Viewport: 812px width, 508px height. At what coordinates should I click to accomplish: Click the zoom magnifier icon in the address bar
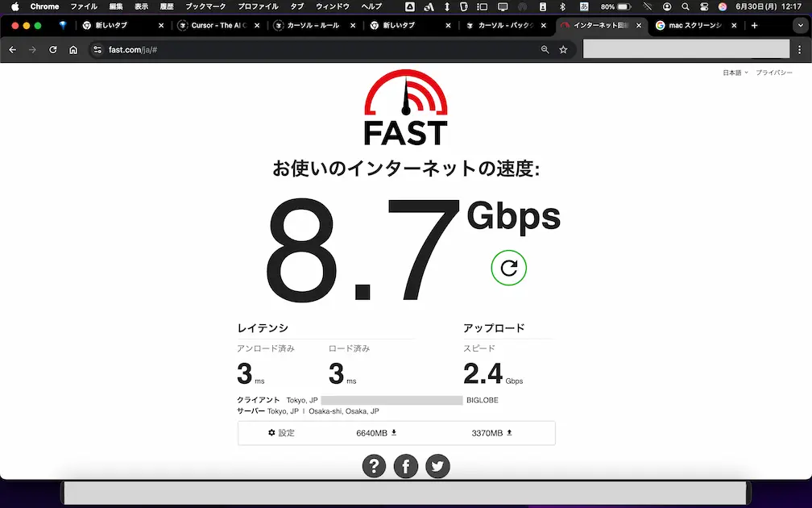545,50
